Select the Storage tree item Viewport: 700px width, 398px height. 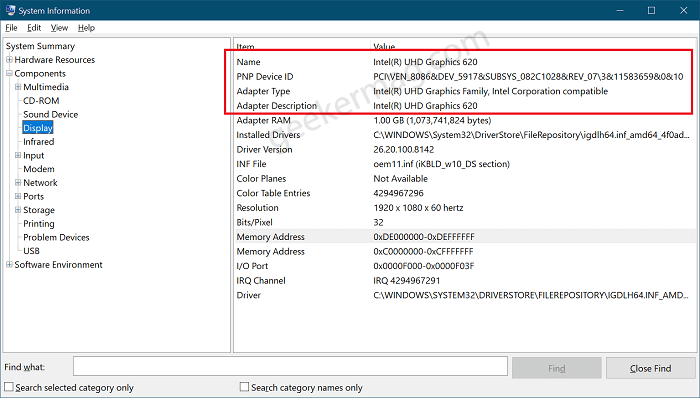[x=39, y=210]
